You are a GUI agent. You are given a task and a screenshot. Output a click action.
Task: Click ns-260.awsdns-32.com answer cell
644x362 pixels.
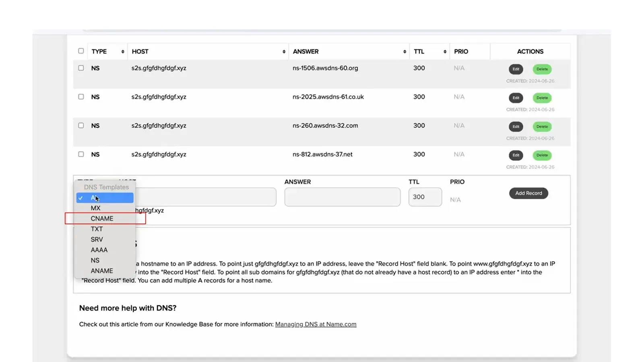(325, 125)
